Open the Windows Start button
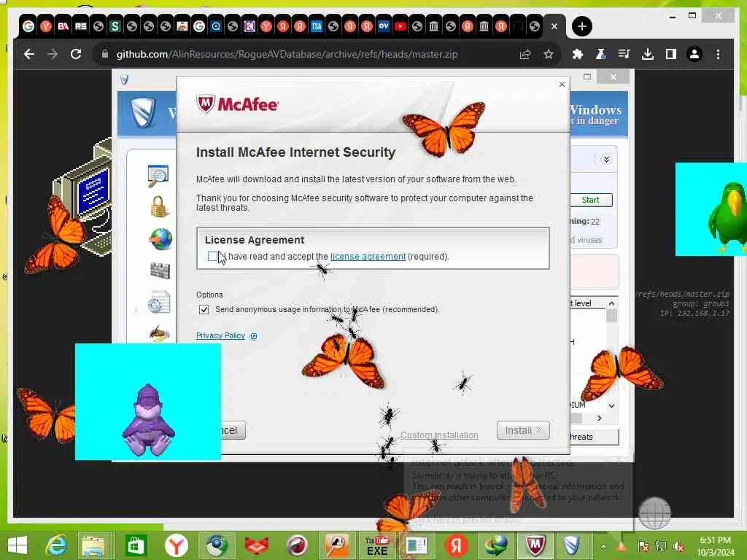The width and height of the screenshot is (747, 560). pos(18,545)
